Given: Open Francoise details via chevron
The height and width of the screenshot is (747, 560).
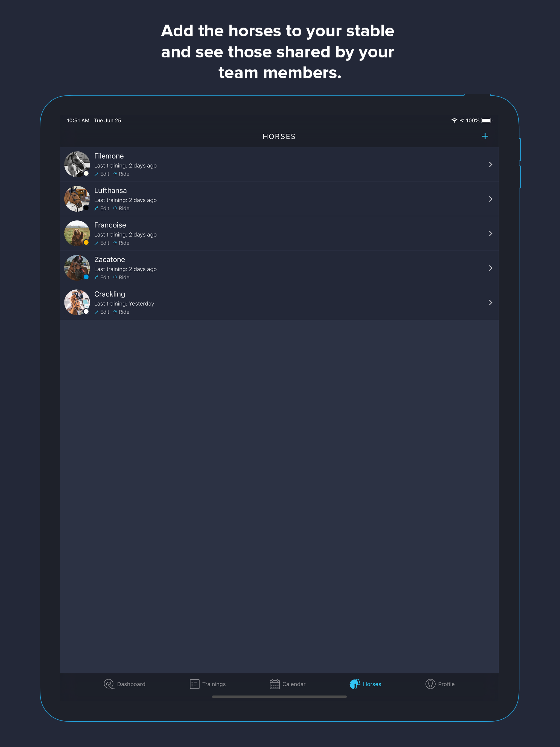Looking at the screenshot, I should pos(491,233).
